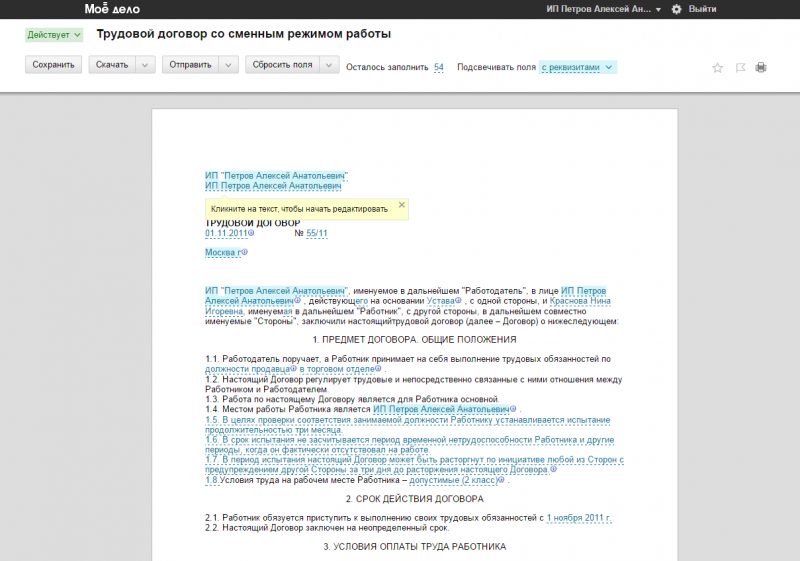800x561 pixels.
Task: Click the remaining fields count 54
Action: tap(439, 67)
